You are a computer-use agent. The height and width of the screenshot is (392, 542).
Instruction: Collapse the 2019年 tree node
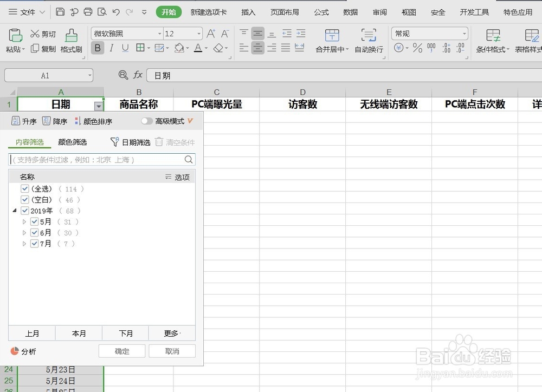pos(15,211)
